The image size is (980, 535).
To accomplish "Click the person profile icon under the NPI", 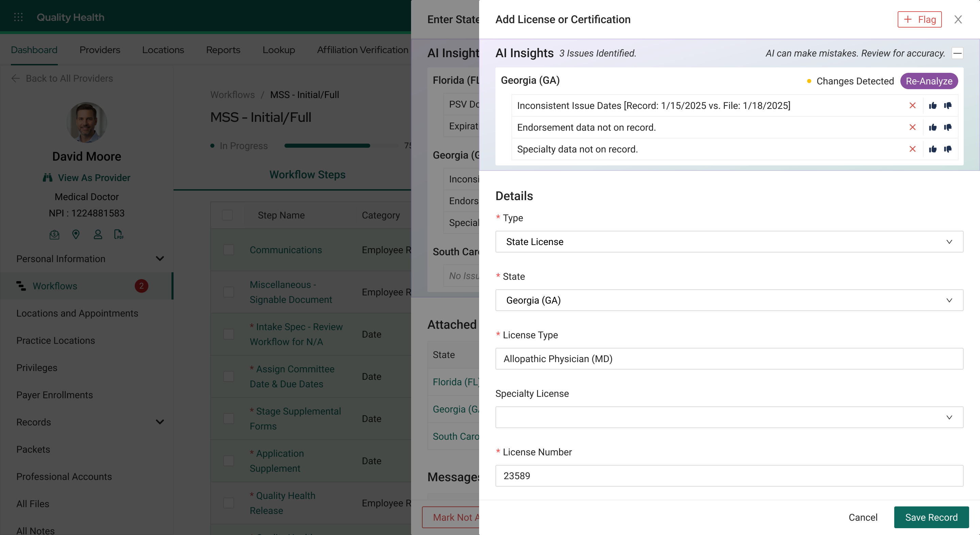I will point(98,234).
